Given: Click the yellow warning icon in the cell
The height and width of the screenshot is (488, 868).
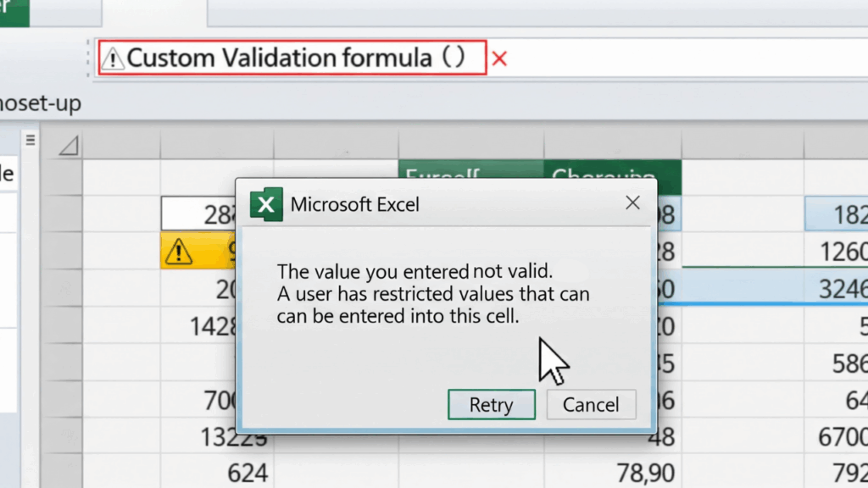Looking at the screenshot, I should click(x=180, y=252).
